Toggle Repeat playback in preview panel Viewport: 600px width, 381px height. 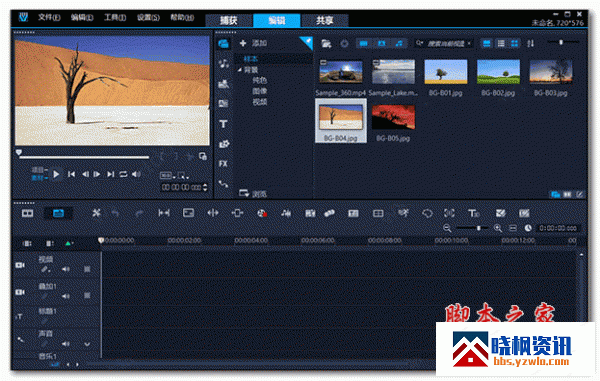point(123,174)
